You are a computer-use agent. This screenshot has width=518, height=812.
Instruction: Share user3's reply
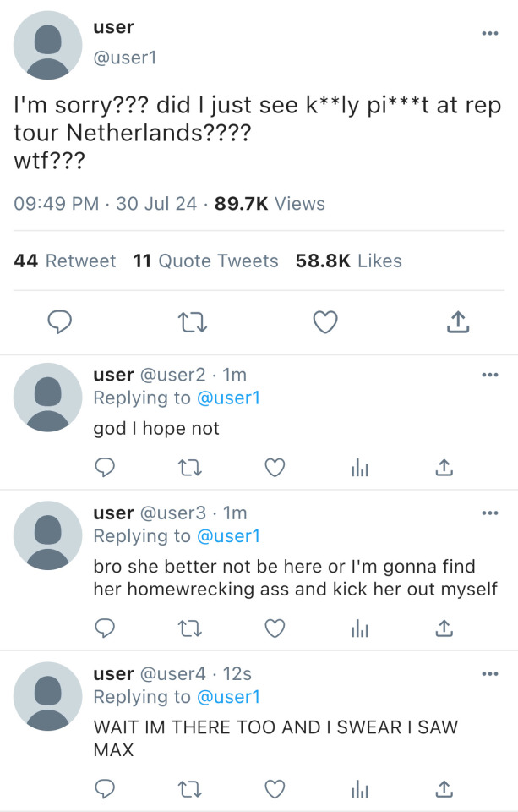445,628
